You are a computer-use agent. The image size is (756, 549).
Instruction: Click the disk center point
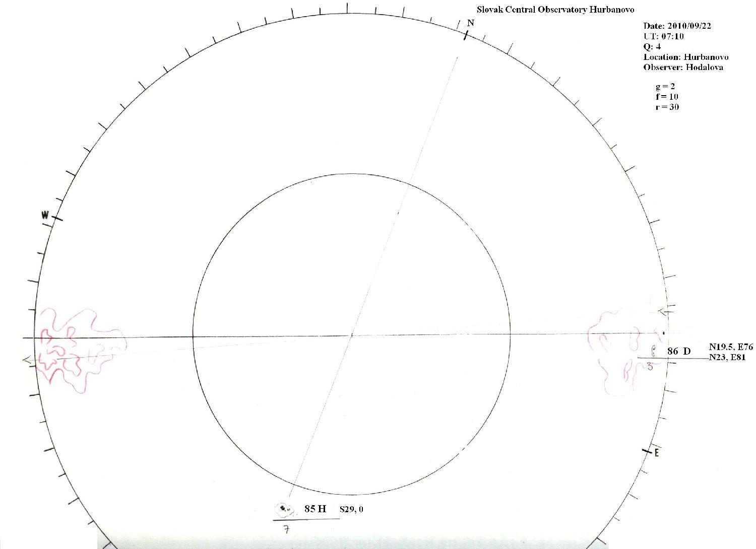(352, 335)
